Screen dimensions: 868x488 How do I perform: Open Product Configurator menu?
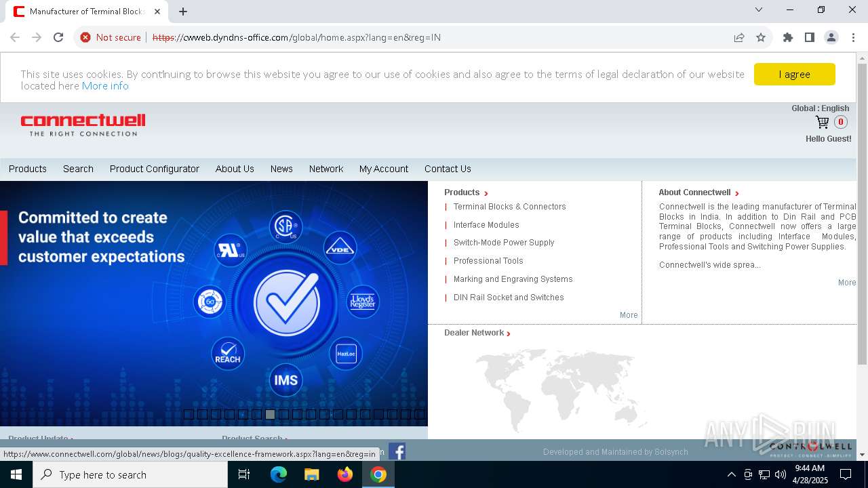[x=155, y=169]
